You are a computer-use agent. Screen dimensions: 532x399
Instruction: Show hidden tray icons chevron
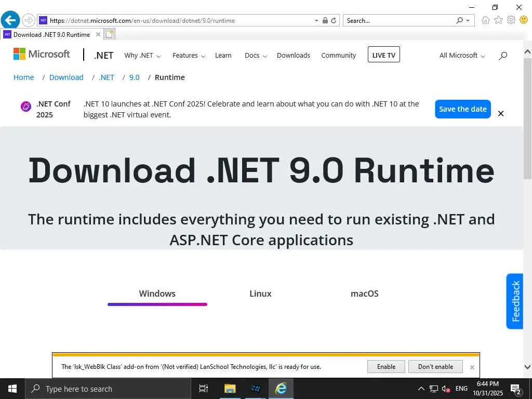pos(421,389)
